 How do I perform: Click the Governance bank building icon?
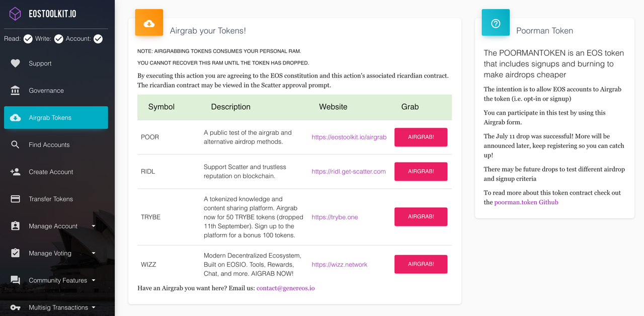tap(16, 91)
